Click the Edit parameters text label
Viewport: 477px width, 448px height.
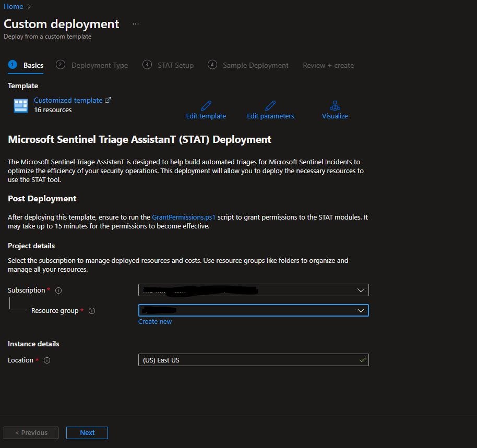270,116
